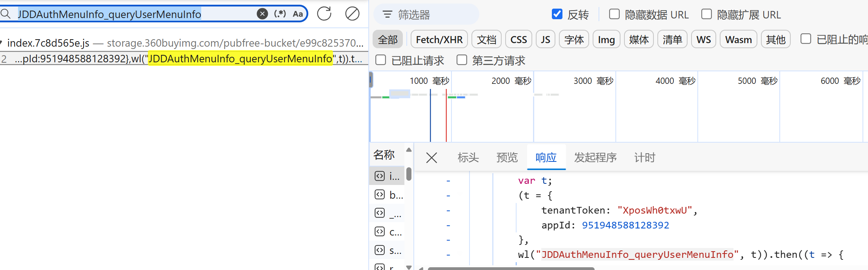
Task: Clear the search query text
Action: click(262, 14)
